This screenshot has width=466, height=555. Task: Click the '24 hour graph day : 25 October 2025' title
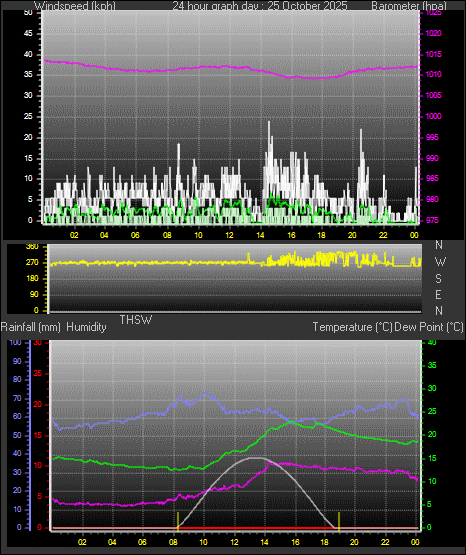pyautogui.click(x=260, y=6)
